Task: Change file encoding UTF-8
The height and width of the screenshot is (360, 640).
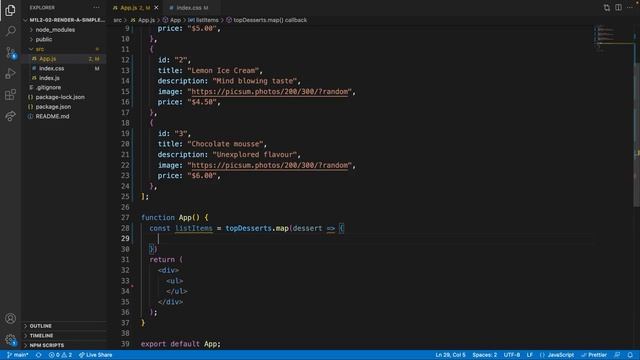Action: [x=512, y=355]
